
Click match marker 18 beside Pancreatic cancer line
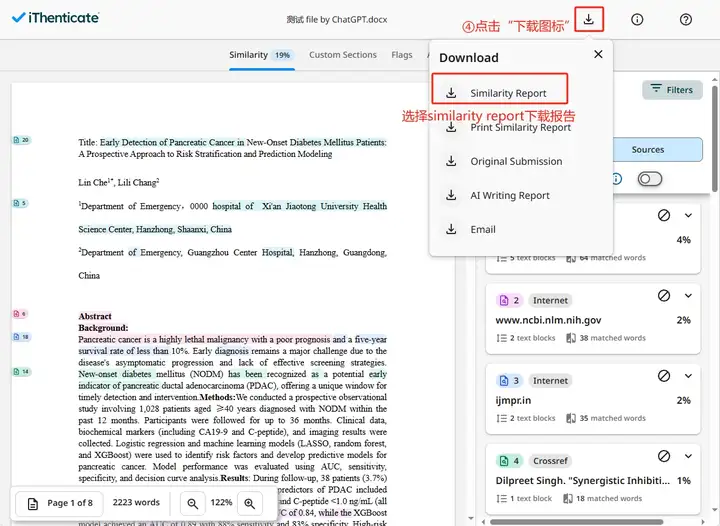(x=21, y=337)
